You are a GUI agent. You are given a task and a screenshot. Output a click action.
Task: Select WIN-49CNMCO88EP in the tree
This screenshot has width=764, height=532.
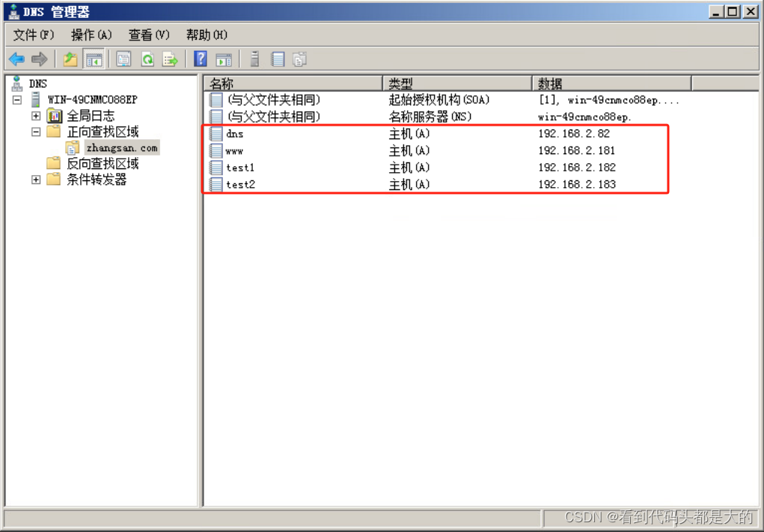point(93,100)
